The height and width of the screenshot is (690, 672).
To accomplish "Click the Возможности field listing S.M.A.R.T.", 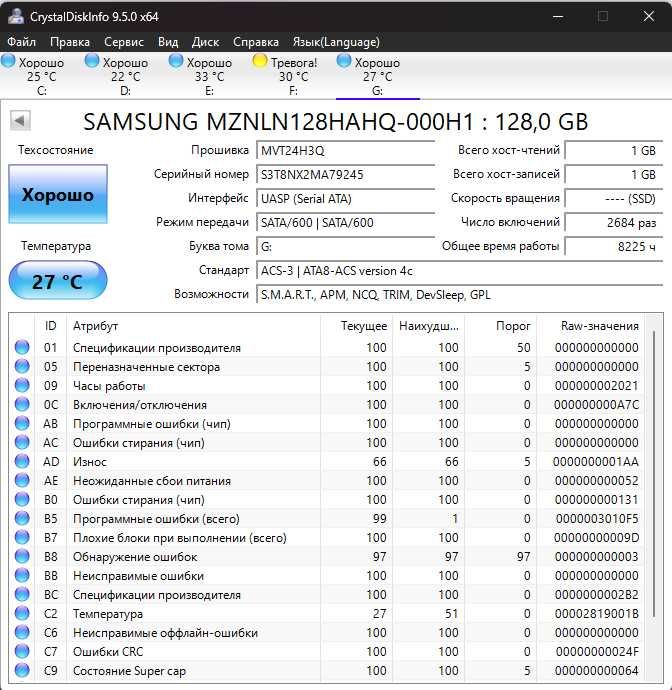I will (459, 294).
